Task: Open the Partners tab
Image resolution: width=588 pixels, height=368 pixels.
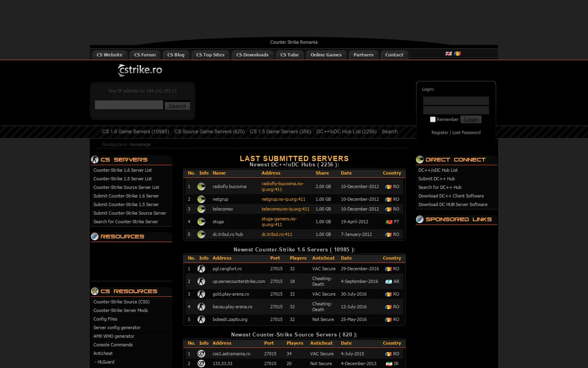Action: [363, 55]
